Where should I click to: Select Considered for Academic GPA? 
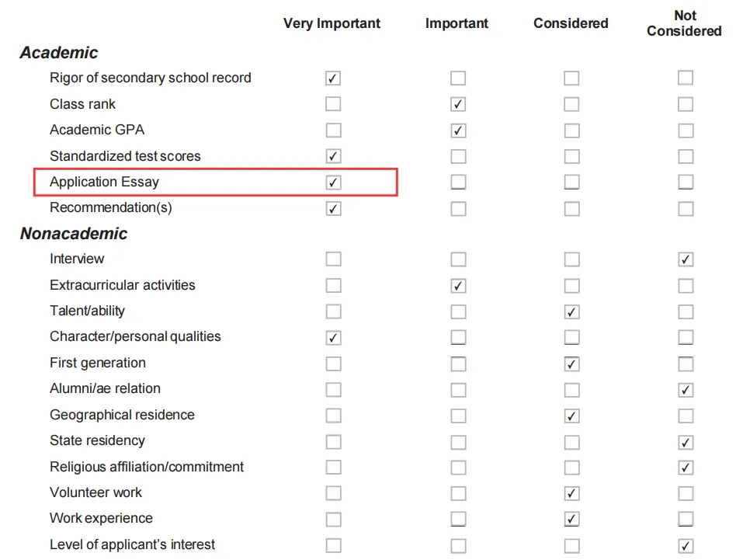tap(571, 130)
